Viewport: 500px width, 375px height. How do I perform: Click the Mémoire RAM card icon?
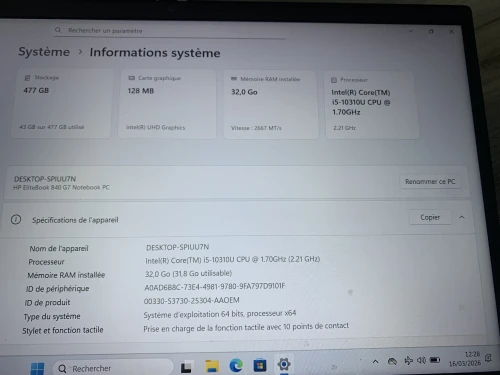(x=234, y=79)
